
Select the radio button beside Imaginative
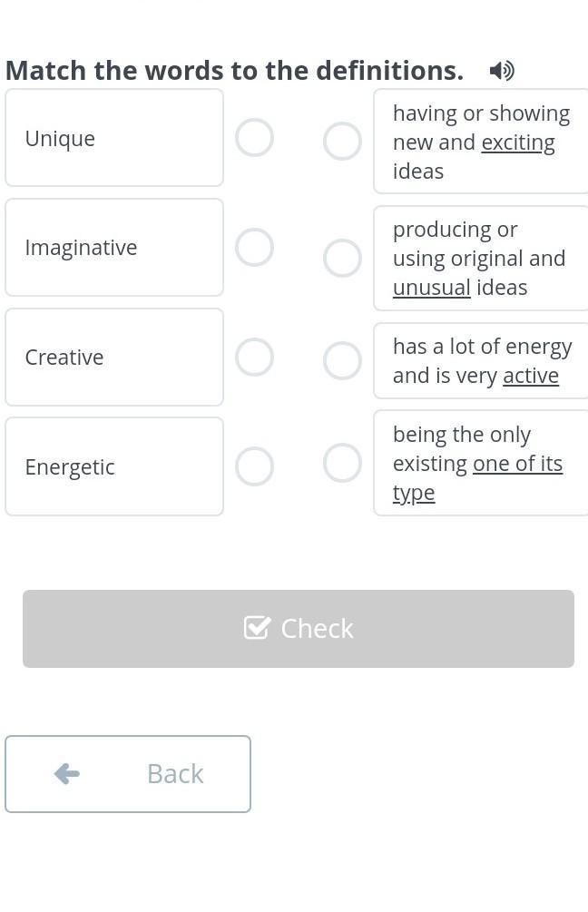point(254,248)
